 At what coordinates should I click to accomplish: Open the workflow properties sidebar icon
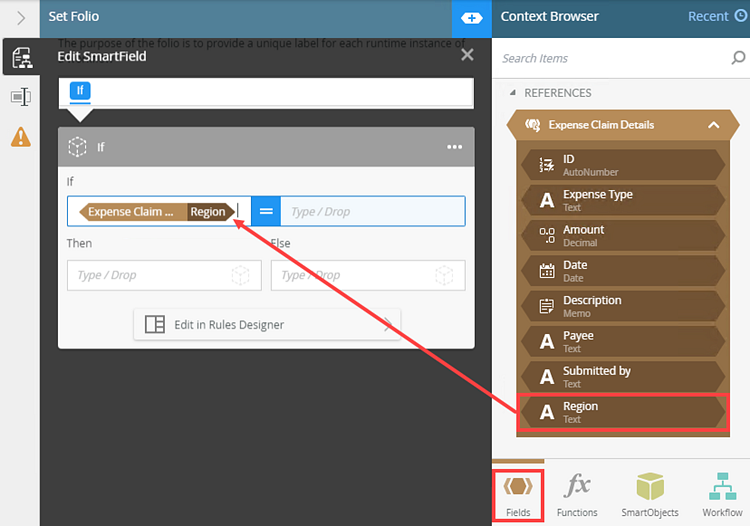pyautogui.click(x=22, y=58)
